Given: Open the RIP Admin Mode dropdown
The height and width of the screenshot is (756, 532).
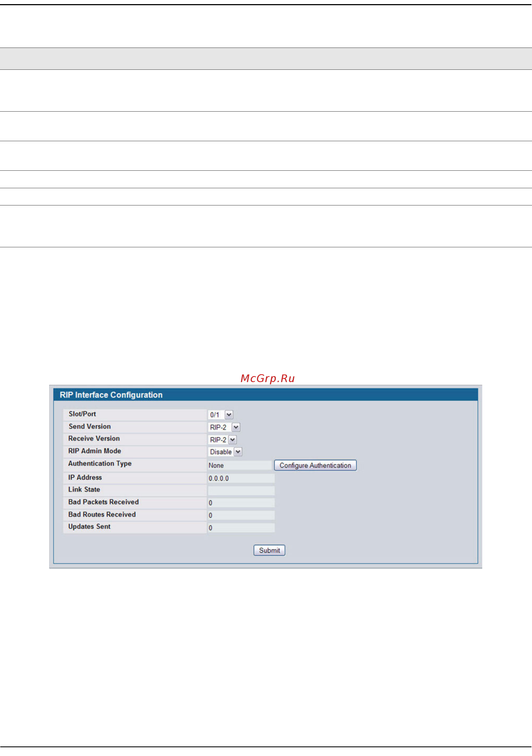Looking at the screenshot, I should [225, 452].
